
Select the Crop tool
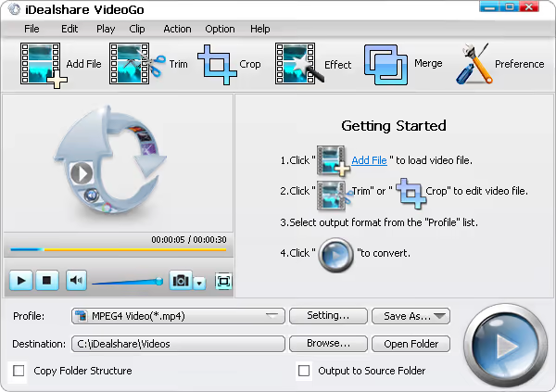tap(219, 64)
